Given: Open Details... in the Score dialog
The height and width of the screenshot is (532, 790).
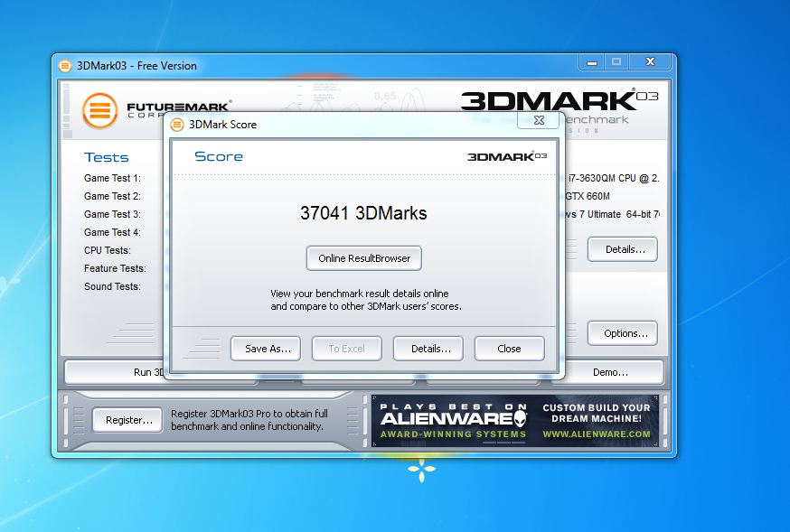Looking at the screenshot, I should point(428,349).
